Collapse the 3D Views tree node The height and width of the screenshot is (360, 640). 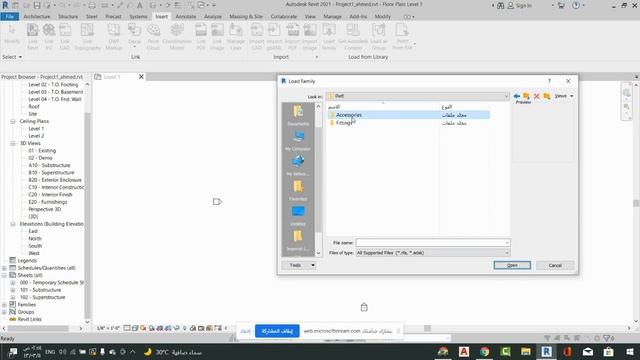point(13,143)
